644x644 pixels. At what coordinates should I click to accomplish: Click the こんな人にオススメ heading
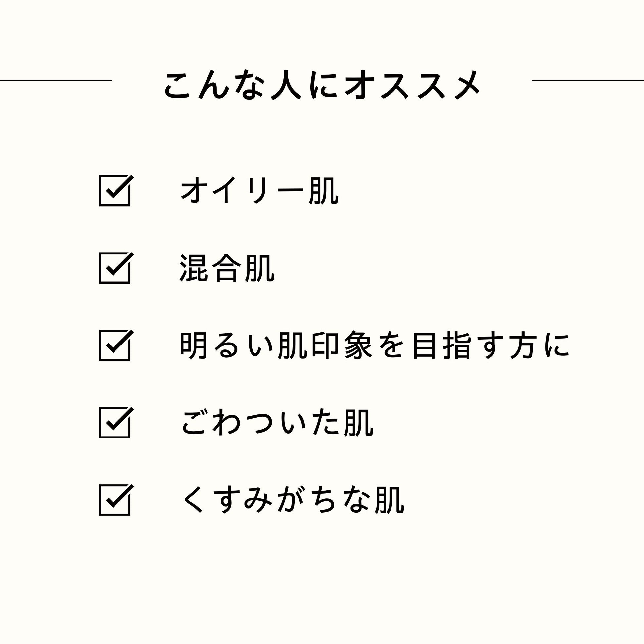pos(322,85)
